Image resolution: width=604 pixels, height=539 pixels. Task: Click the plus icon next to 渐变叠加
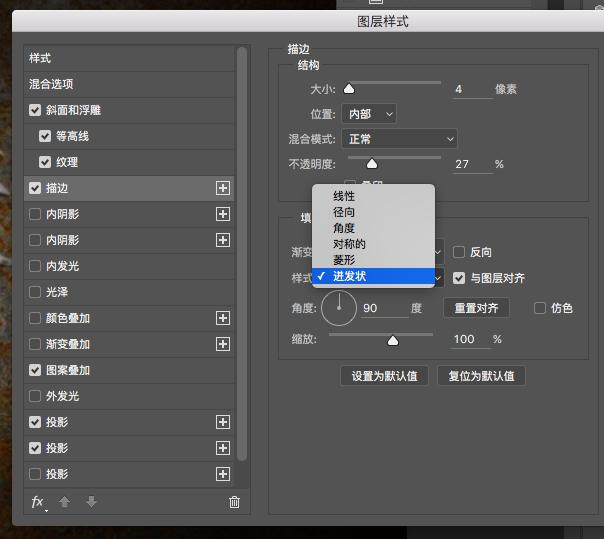click(x=223, y=344)
